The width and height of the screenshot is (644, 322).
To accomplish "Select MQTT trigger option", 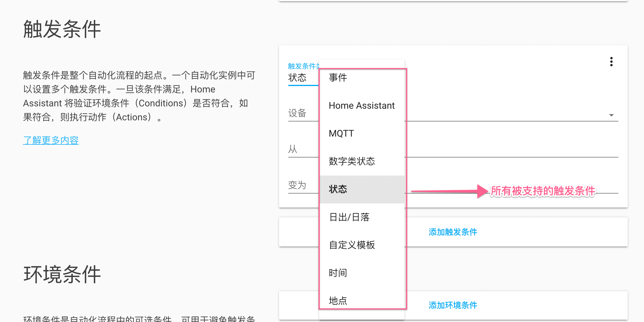I will (x=341, y=133).
